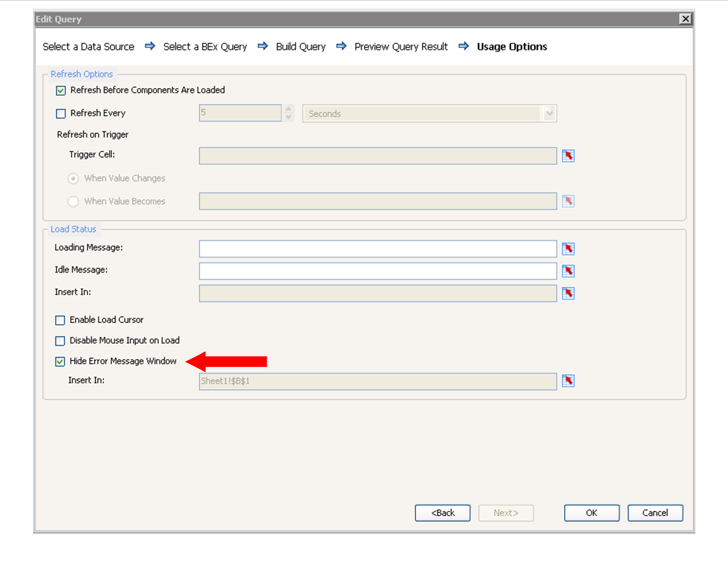
Task: Click the When Value Becomes input field
Action: pos(378,201)
